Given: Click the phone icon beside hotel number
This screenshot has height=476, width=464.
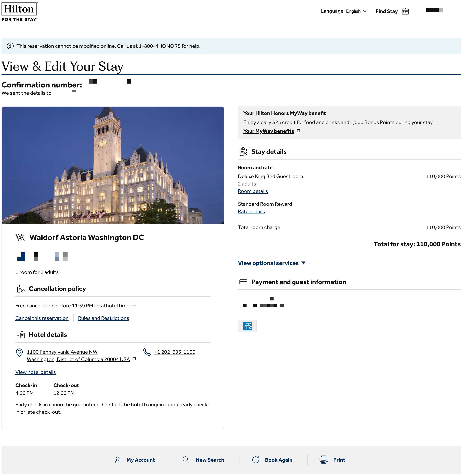Looking at the screenshot, I should 147,352.
